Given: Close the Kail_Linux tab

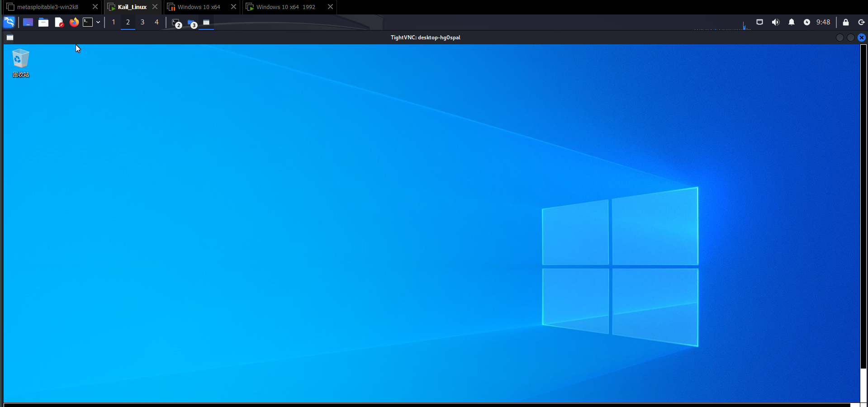Looking at the screenshot, I should click(155, 7).
